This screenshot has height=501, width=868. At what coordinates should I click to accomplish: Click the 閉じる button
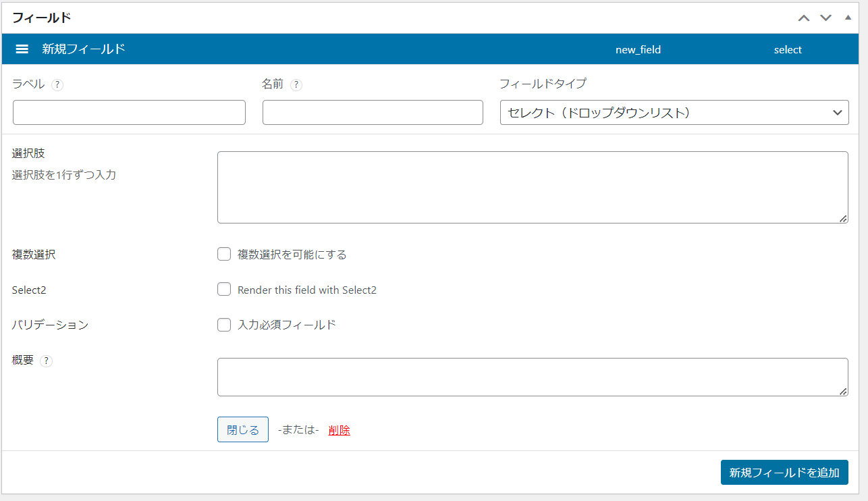coord(243,429)
